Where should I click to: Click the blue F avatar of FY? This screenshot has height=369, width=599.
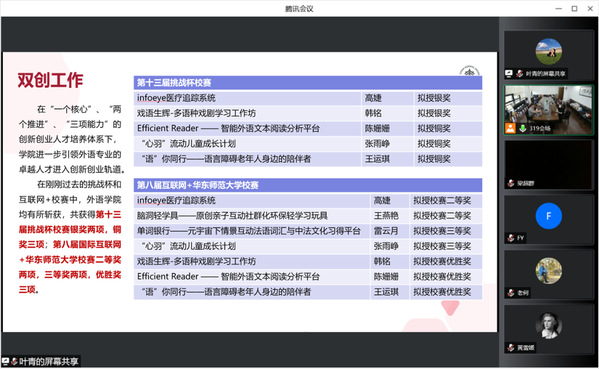[549, 216]
